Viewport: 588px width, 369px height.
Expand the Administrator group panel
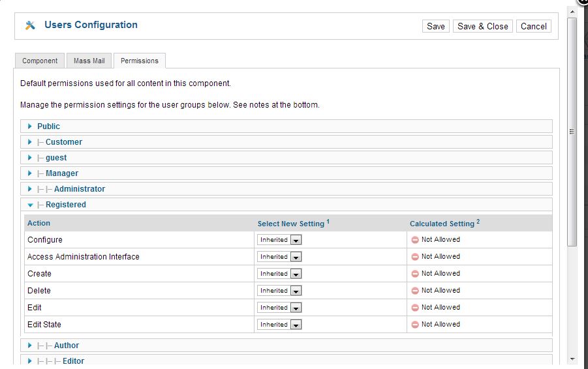286,189
